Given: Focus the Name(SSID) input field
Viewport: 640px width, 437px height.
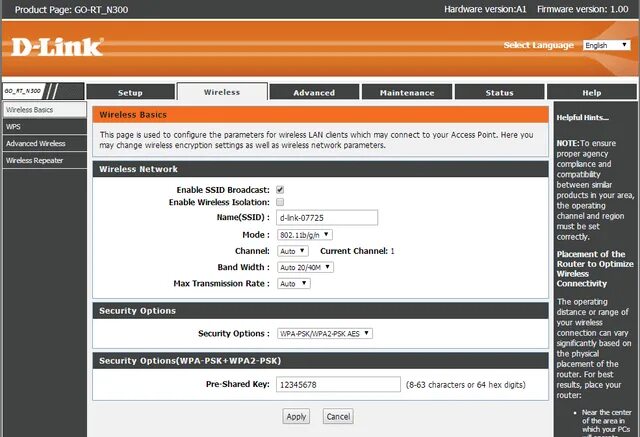Looking at the screenshot, I should coord(327,217).
